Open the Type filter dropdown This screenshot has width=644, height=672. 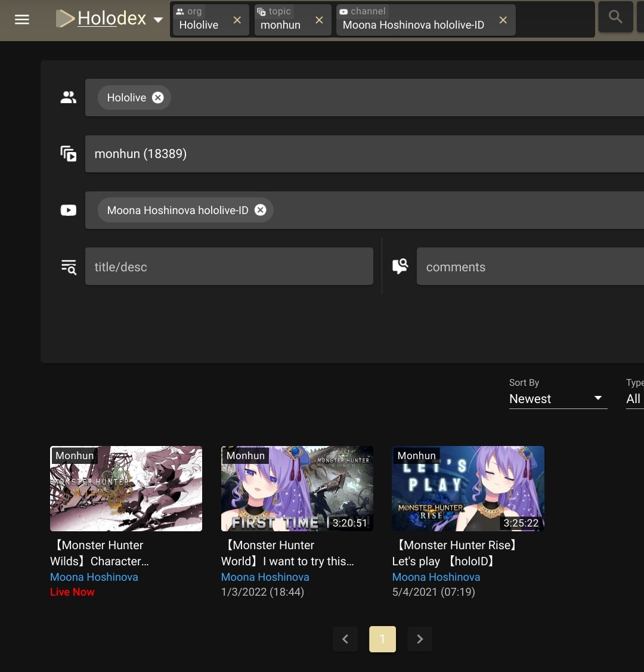point(633,398)
